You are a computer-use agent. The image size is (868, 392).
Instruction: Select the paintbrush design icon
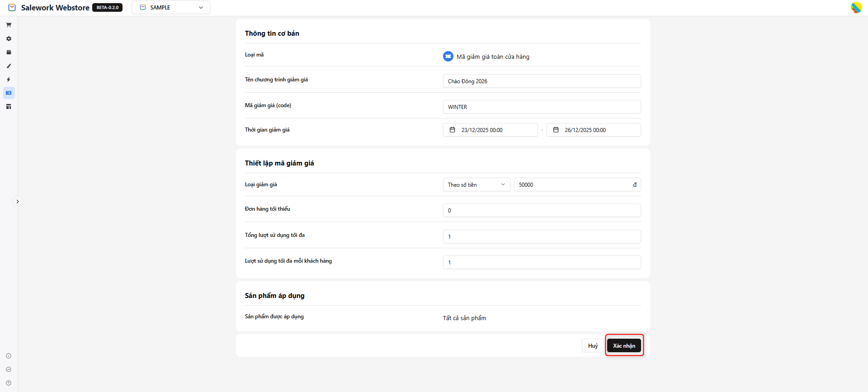(x=9, y=66)
